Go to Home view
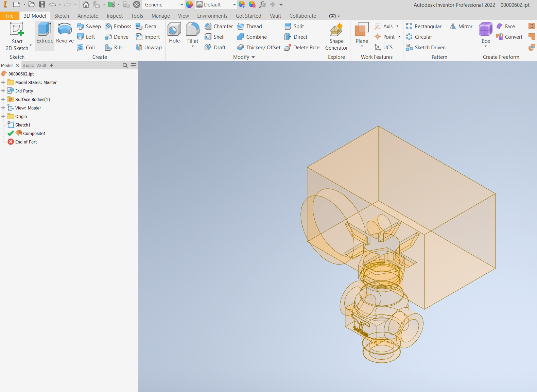The height and width of the screenshot is (392, 537). 86,4
